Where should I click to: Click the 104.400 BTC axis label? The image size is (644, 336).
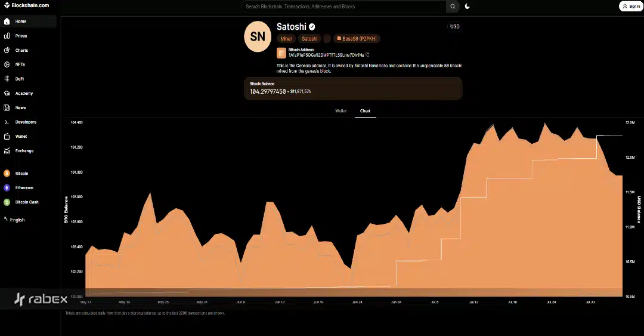(77, 122)
